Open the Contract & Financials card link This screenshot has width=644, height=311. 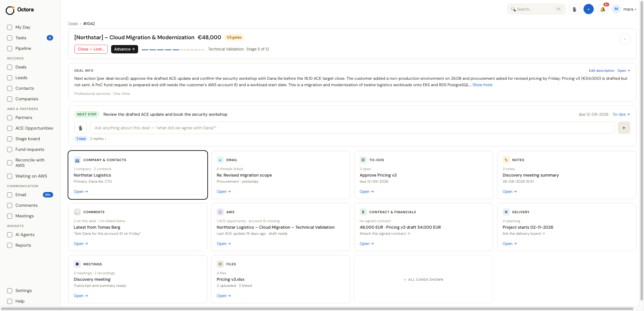[x=367, y=244]
